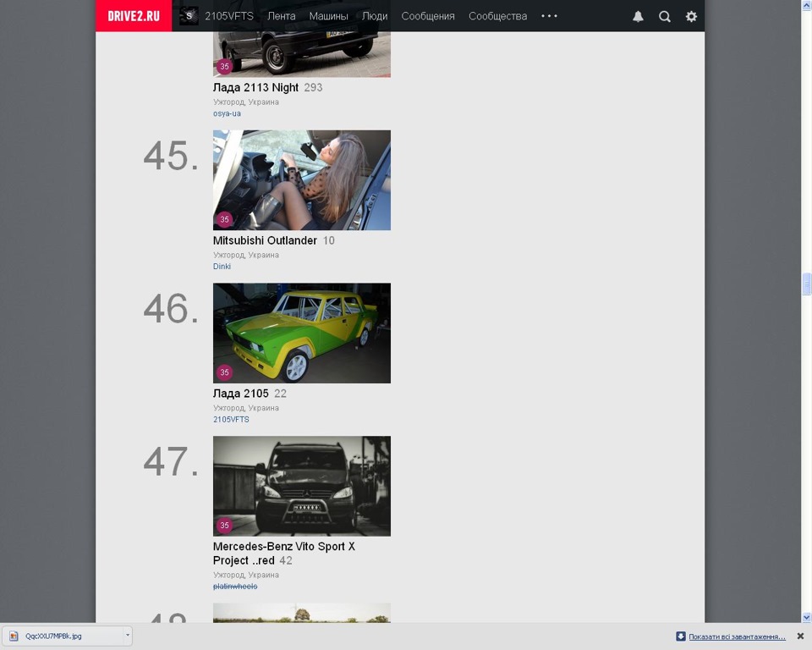Click Ужгород, Украина under Mercedes-Benz Vito
The image size is (812, 650).
246,575
